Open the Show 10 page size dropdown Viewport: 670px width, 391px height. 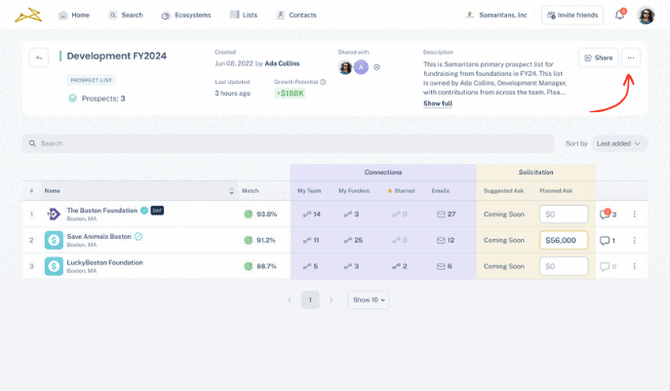pyautogui.click(x=368, y=300)
